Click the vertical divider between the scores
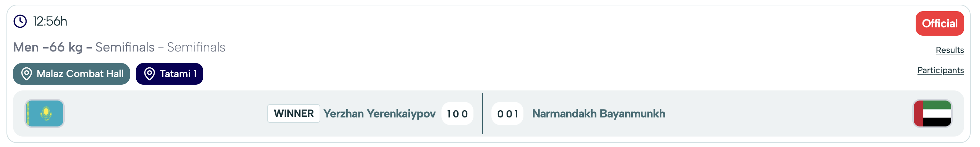Screen dimensions: 980x147 click(x=482, y=113)
